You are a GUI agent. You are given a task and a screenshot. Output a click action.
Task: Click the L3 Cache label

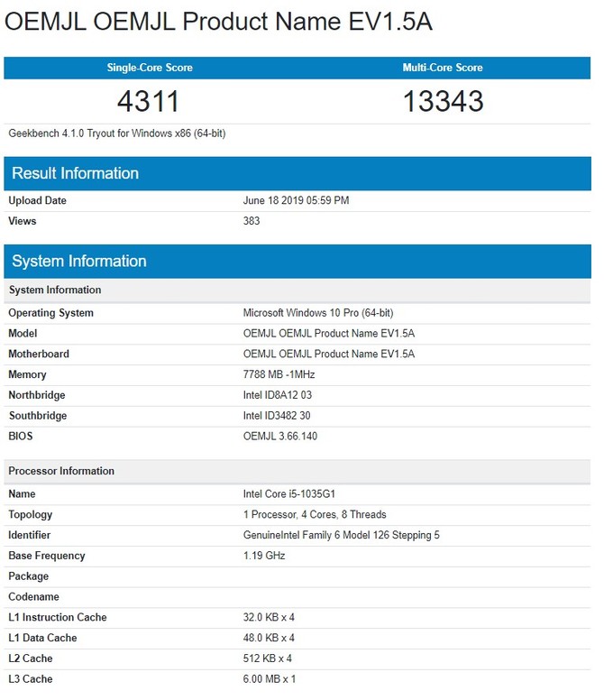pyautogui.click(x=31, y=679)
